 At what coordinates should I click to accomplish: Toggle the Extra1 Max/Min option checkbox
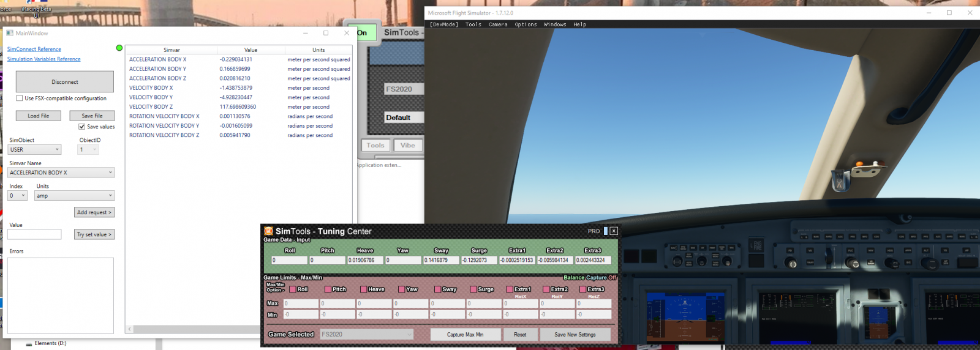(x=510, y=289)
